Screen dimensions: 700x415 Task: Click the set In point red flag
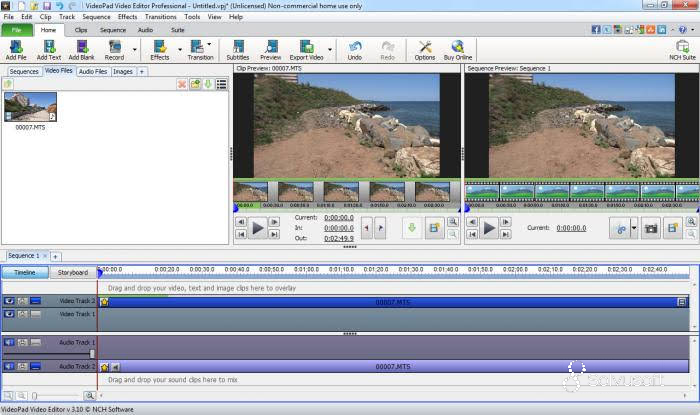pyautogui.click(x=367, y=228)
